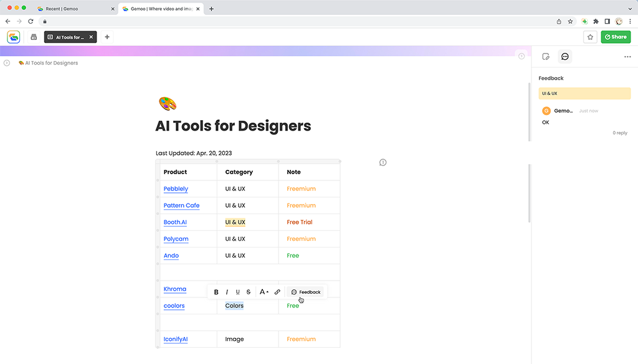Close the AI Tools for... document tab

coord(91,37)
